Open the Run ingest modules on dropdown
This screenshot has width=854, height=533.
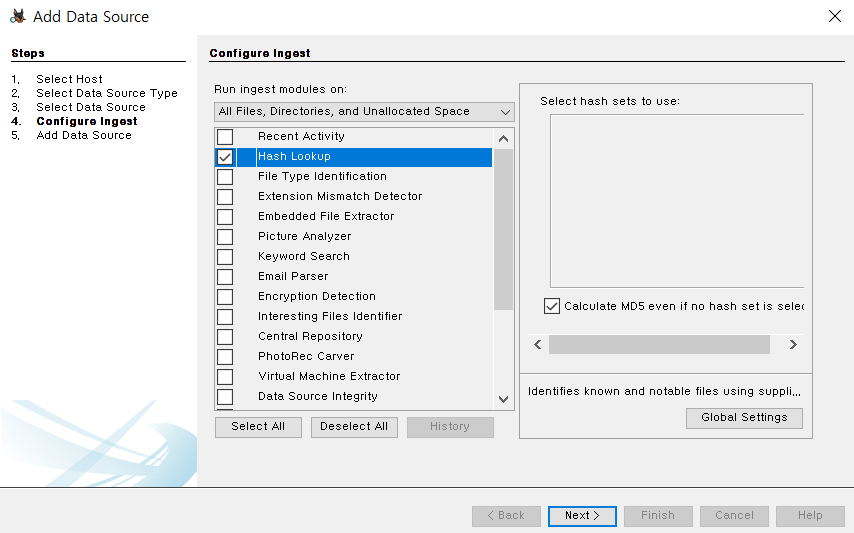pos(364,112)
